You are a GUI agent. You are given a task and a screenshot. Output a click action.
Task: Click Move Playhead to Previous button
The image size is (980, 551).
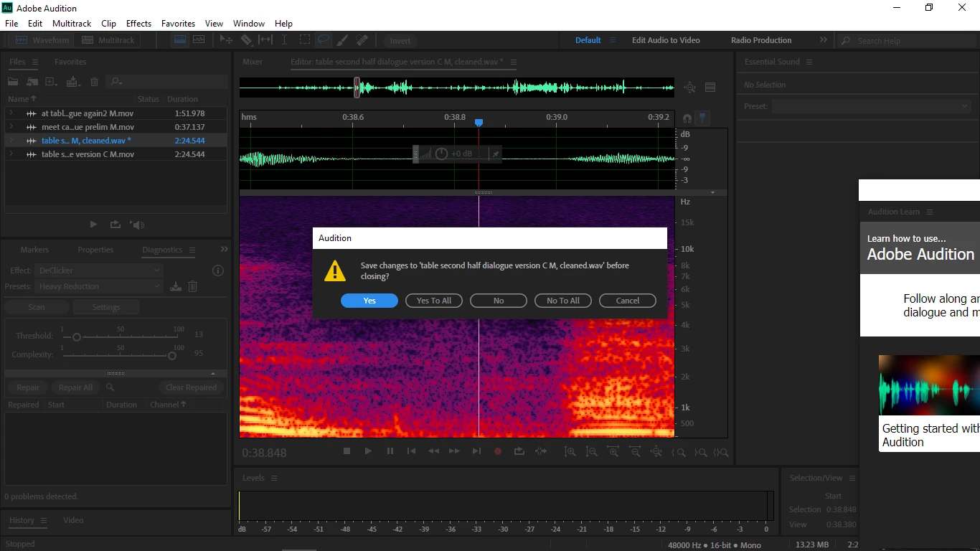[x=411, y=451]
